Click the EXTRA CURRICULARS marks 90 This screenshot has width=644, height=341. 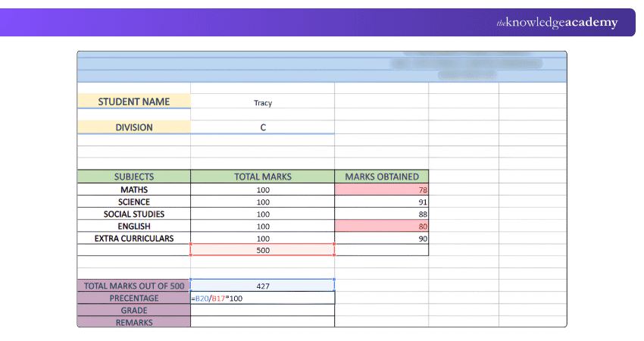pyautogui.click(x=382, y=238)
